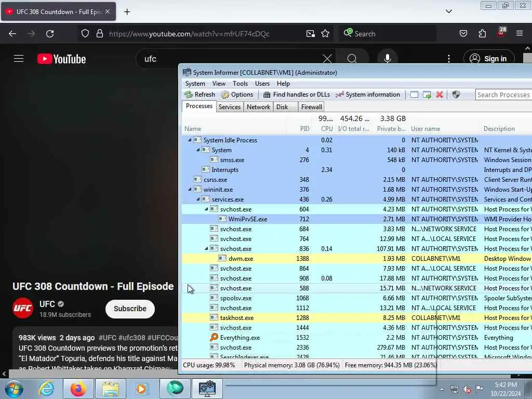Click the Save to Pocket icon
This screenshot has width=532, height=399.
tap(463, 33)
